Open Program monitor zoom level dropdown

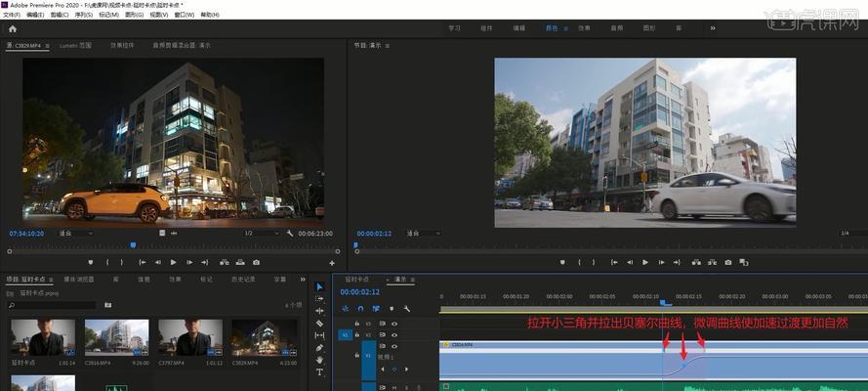[x=424, y=234]
